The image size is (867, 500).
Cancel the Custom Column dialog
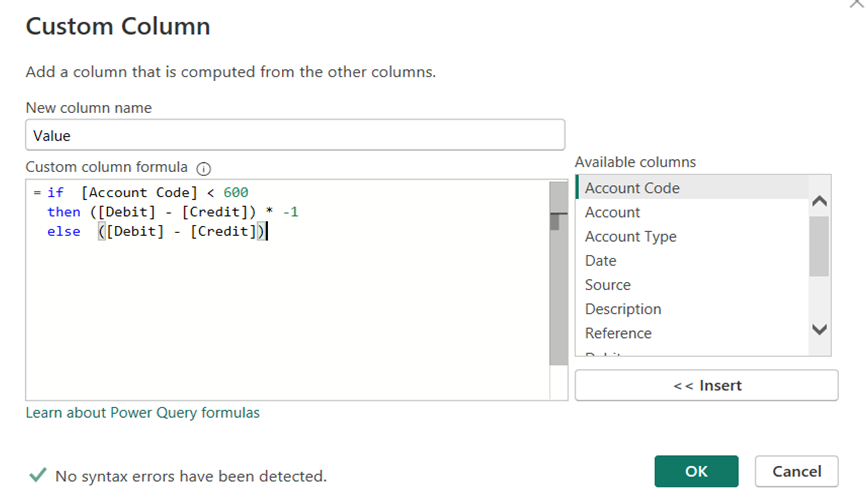click(x=796, y=471)
